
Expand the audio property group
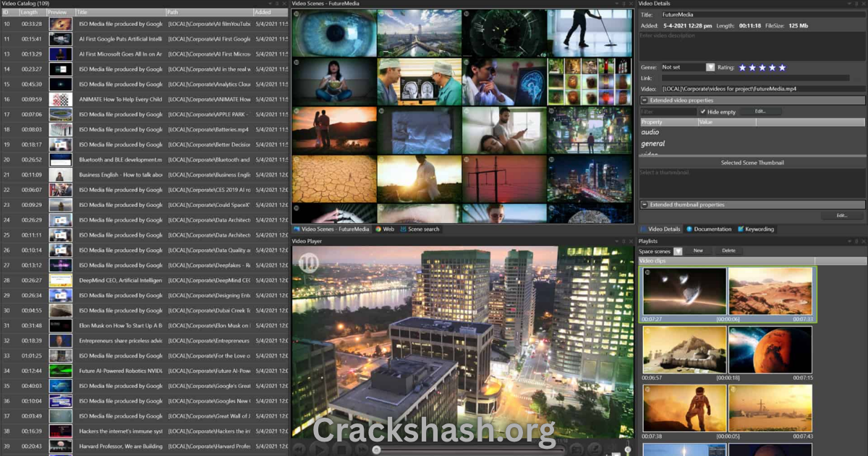click(x=650, y=132)
